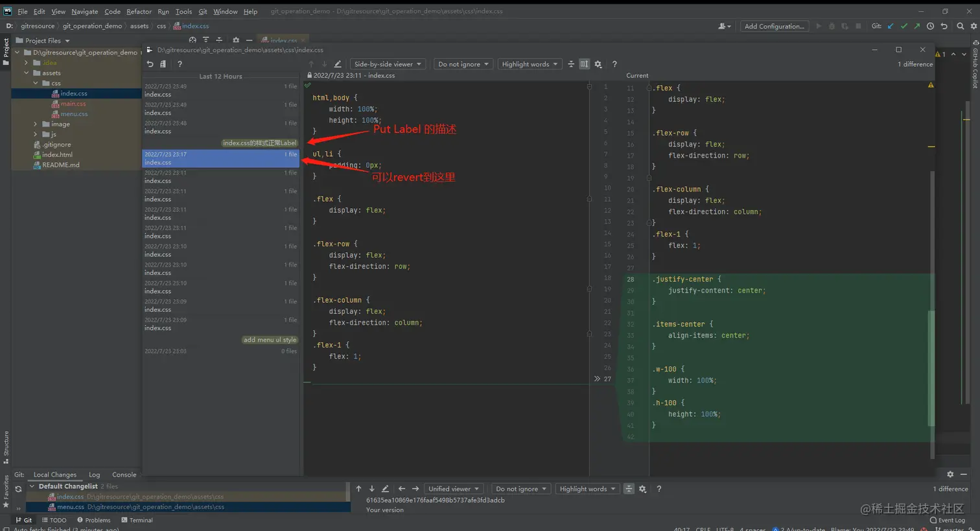This screenshot has width=980, height=531.
Task: Click the Add Configuration button
Action: [x=774, y=27]
